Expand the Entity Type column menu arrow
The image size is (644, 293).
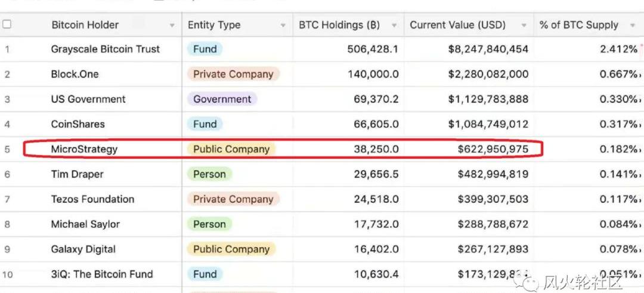pyautogui.click(x=283, y=26)
